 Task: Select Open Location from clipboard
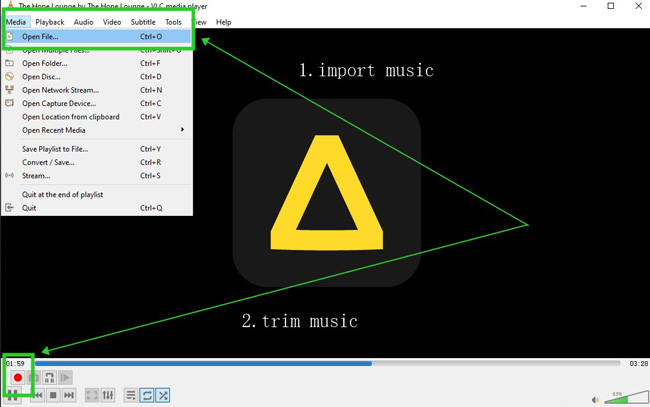(97, 117)
